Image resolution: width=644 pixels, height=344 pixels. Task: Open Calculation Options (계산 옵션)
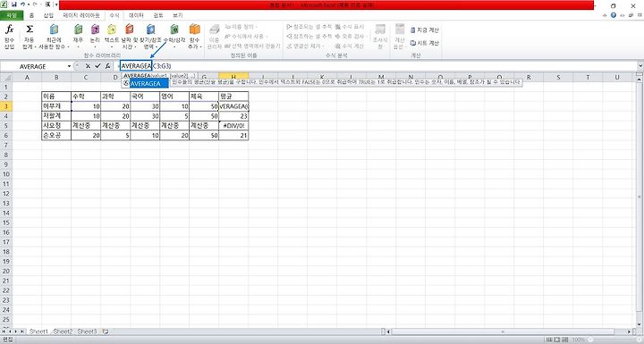[x=400, y=37]
